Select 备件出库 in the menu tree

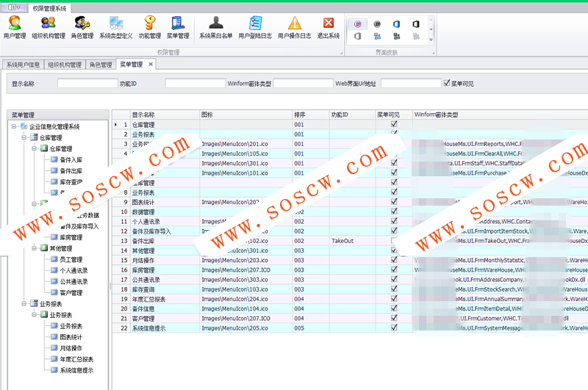[x=71, y=171]
